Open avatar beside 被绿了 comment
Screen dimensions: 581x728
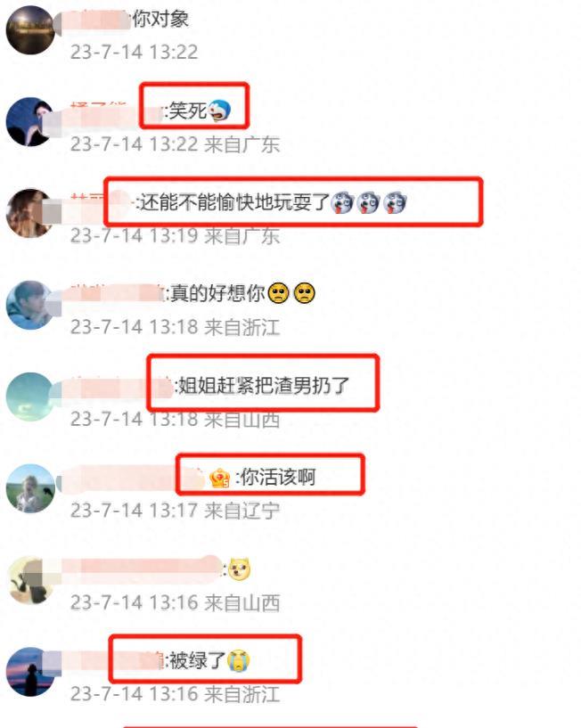30,672
